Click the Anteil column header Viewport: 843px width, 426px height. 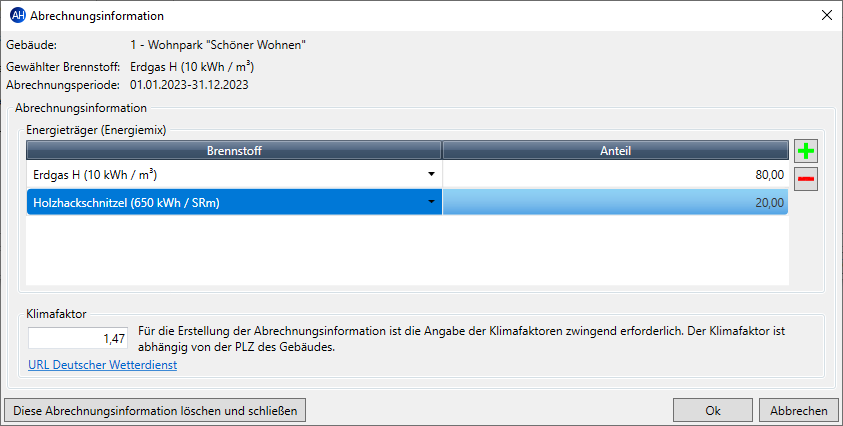615,151
